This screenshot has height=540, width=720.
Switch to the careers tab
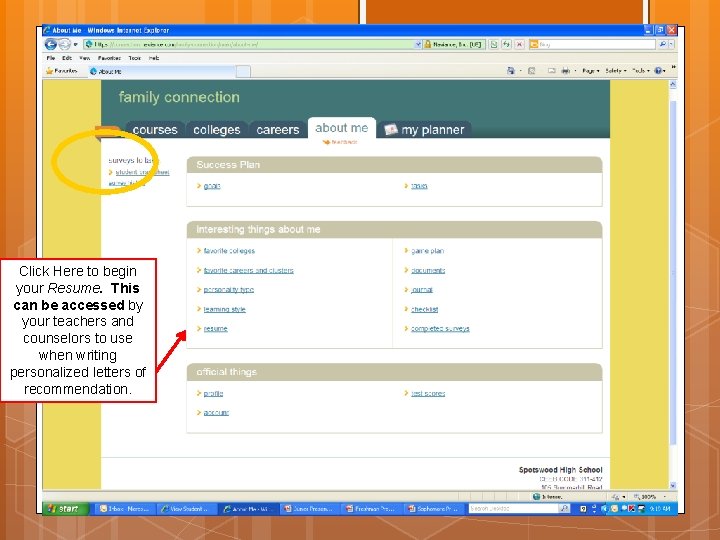(x=278, y=130)
